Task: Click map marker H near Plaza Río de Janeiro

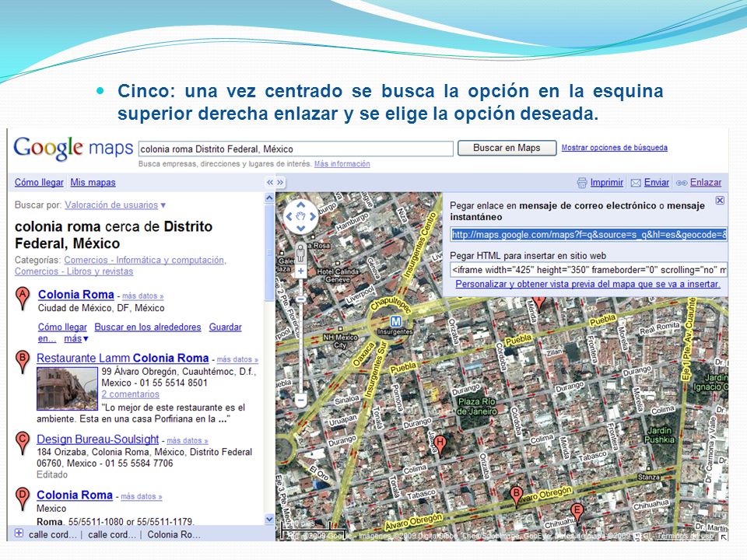Action: click(440, 446)
